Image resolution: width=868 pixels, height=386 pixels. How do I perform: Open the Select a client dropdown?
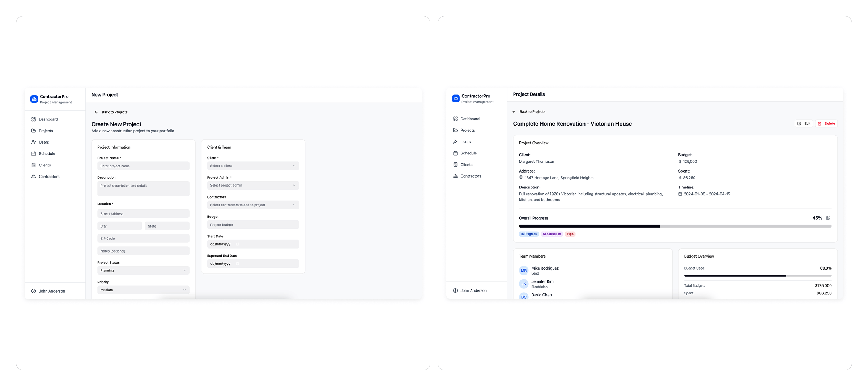coord(253,166)
